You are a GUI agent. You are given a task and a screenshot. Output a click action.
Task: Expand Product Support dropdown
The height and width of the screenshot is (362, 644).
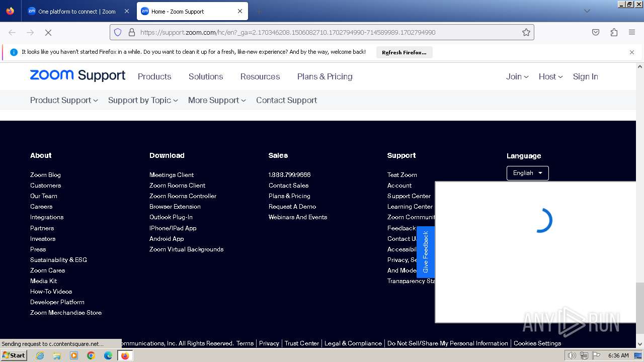[64, 100]
